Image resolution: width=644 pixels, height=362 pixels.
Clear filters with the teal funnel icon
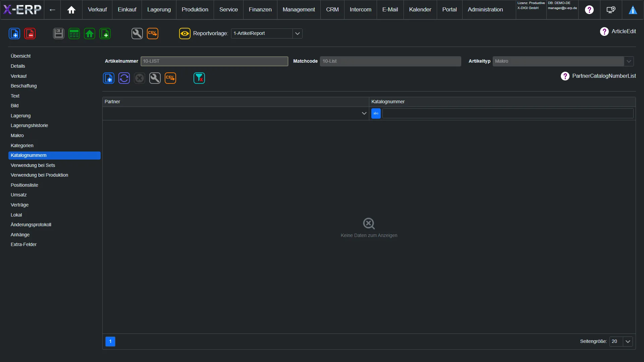199,78
